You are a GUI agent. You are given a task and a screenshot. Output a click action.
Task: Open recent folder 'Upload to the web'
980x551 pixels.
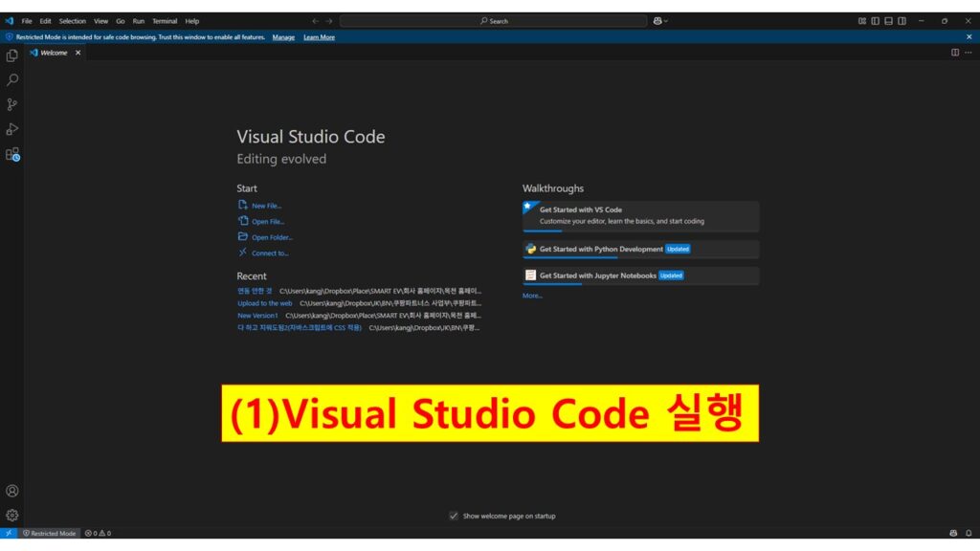click(264, 303)
